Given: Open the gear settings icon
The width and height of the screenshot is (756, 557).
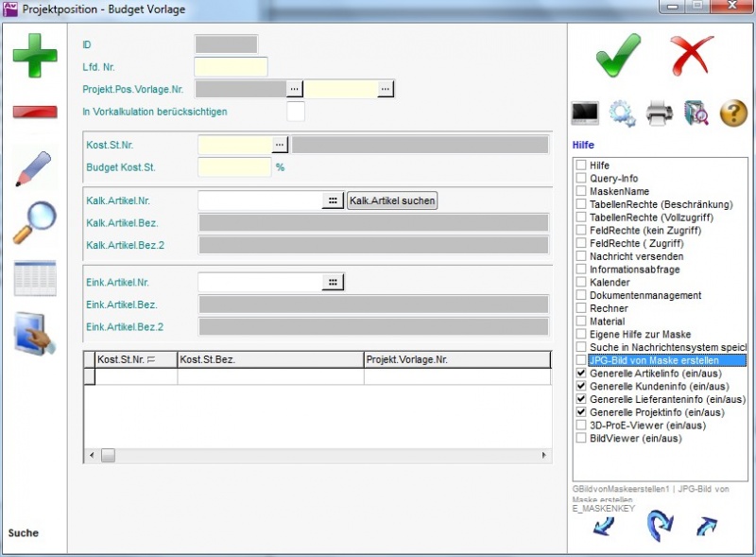Looking at the screenshot, I should [x=622, y=113].
